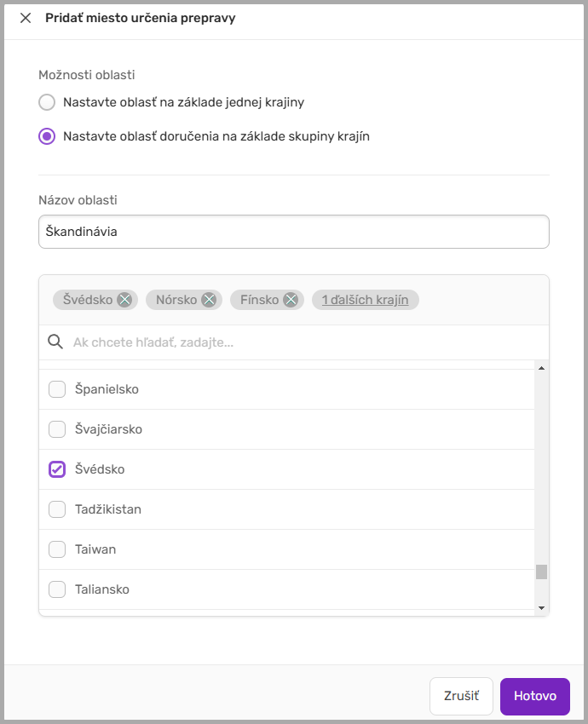Click the search magnifier icon
This screenshot has height=724, width=588.
tap(55, 342)
